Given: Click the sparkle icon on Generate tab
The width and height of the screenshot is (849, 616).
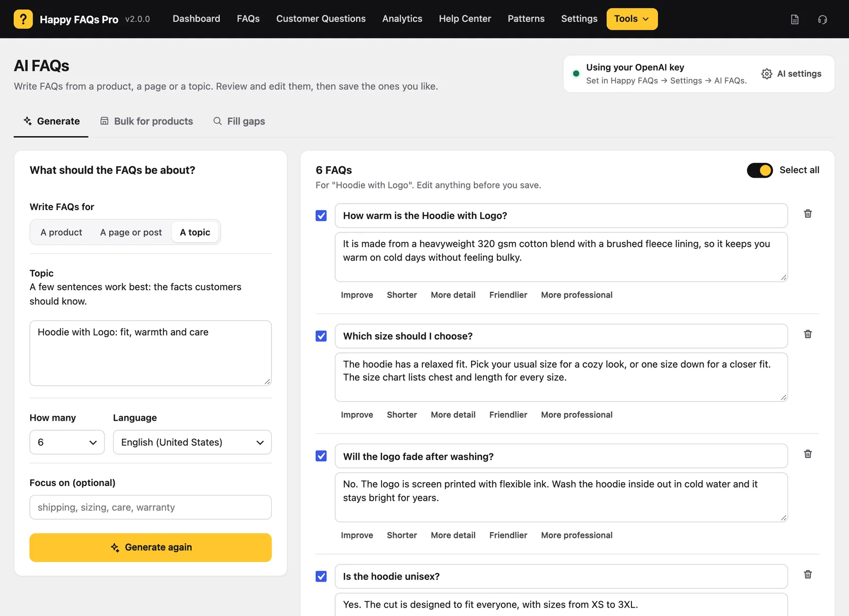Looking at the screenshot, I should pos(28,121).
